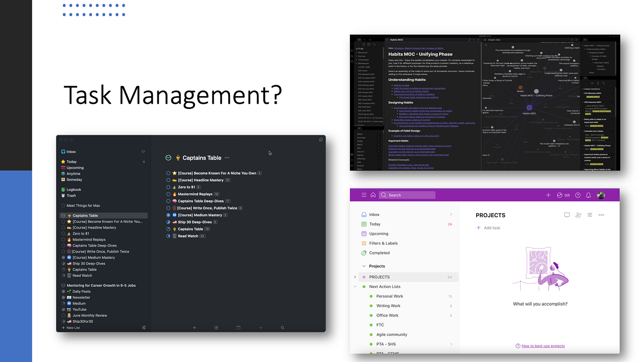Click the Search field in Todoist
644x362 pixels.
(407, 195)
